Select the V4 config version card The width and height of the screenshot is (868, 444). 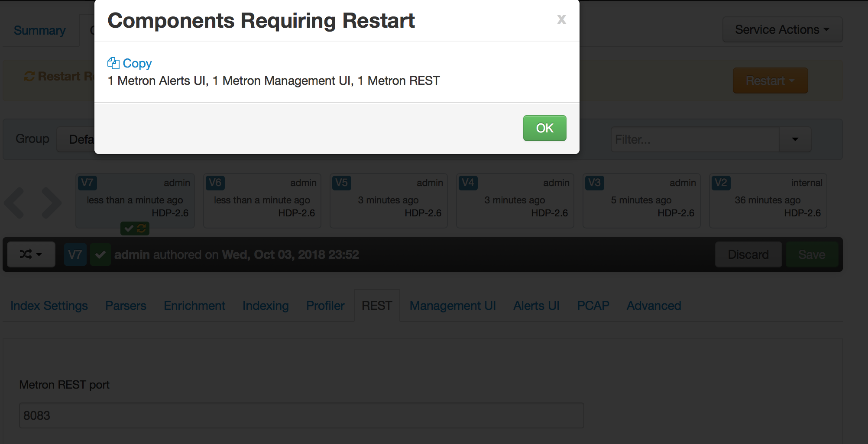tap(515, 201)
